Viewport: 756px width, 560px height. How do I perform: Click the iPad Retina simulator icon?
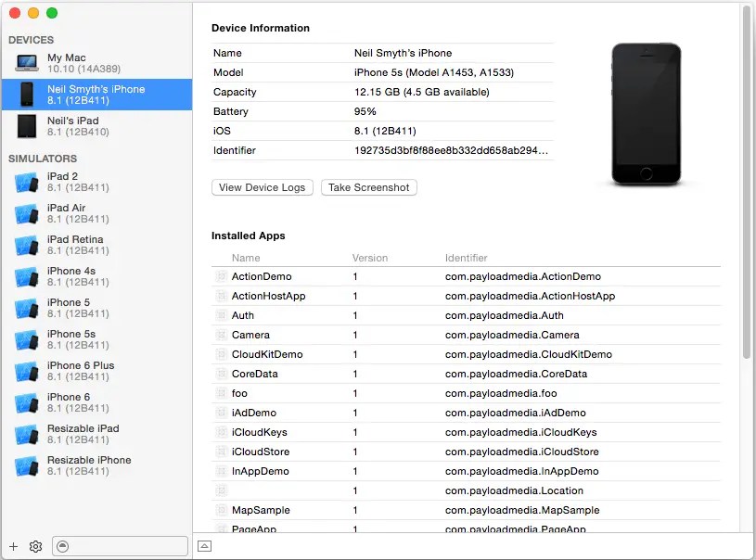[24, 244]
